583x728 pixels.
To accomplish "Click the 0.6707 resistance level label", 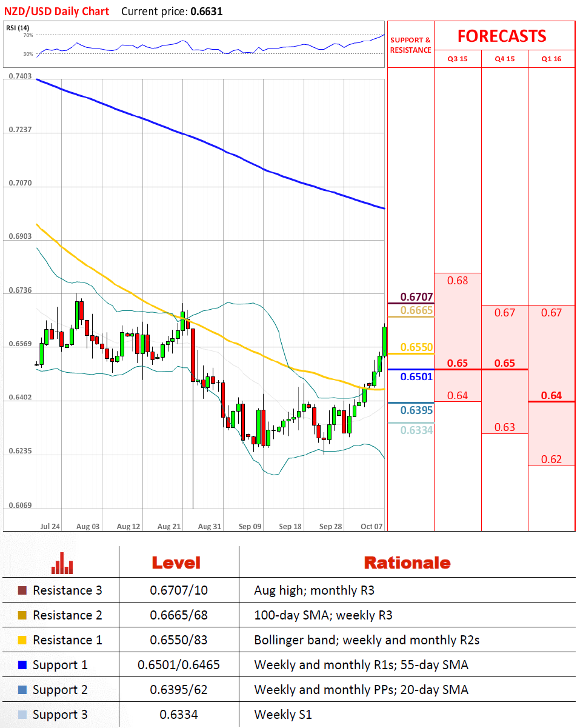I will tap(417, 297).
